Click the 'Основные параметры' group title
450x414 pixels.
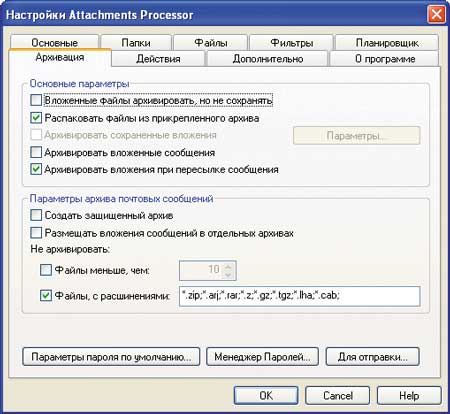[79, 83]
